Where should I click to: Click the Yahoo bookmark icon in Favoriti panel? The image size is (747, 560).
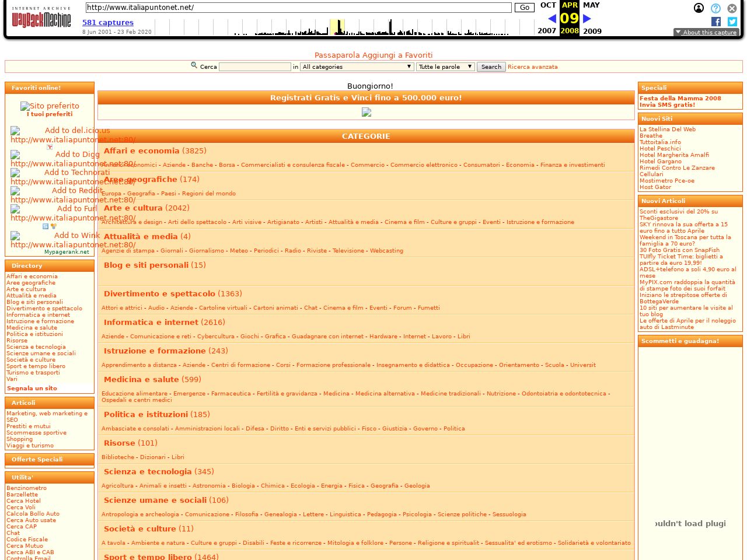click(x=50, y=147)
